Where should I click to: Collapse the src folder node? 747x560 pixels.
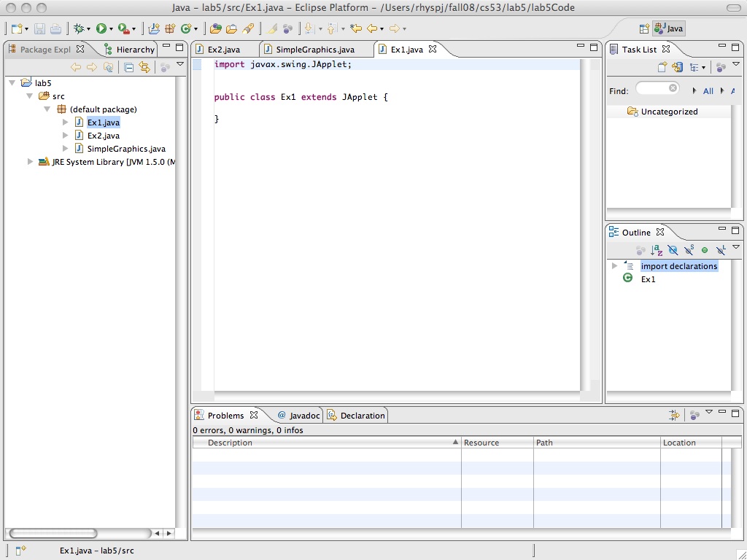(29, 96)
